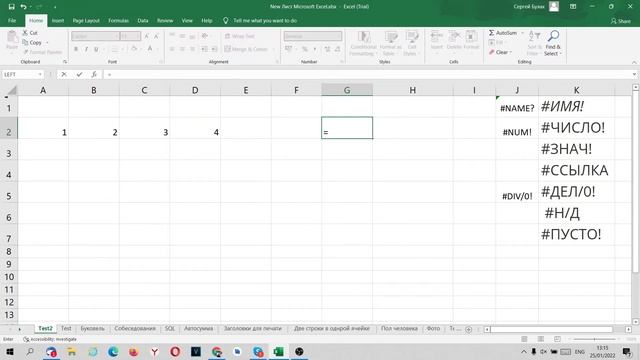Cancel the formula entry with the X icon
The width and height of the screenshot is (640, 360).
pos(64,74)
